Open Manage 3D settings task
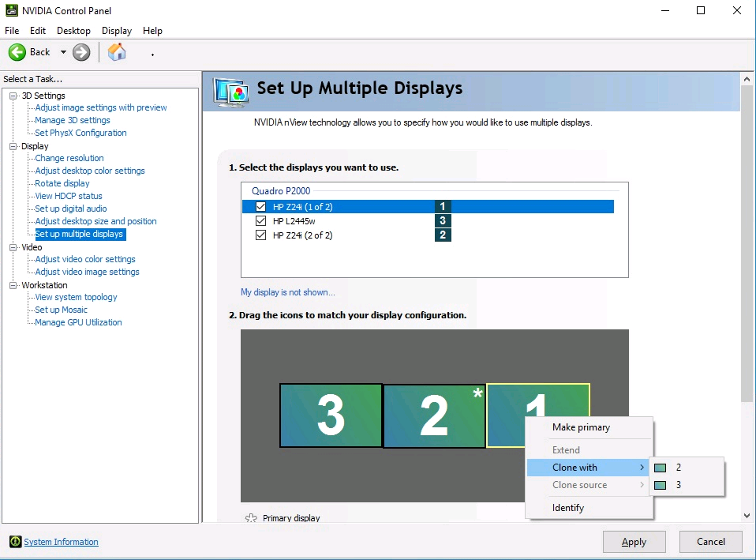The width and height of the screenshot is (756, 560). (73, 120)
